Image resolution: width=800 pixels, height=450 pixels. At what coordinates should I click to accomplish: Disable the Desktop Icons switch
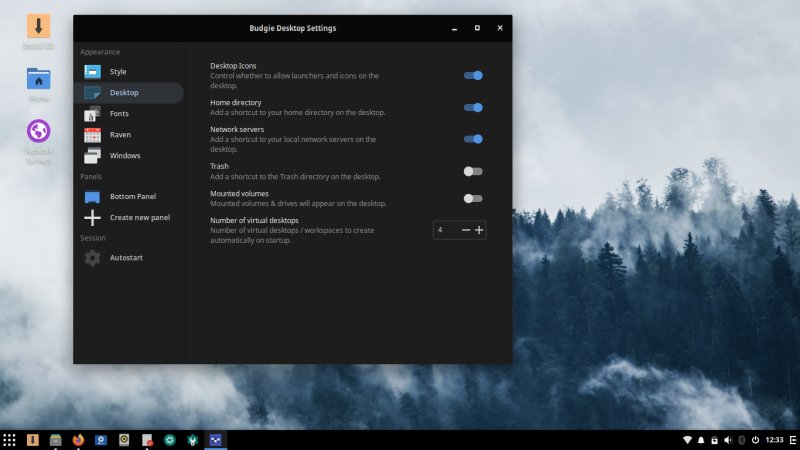coord(473,76)
